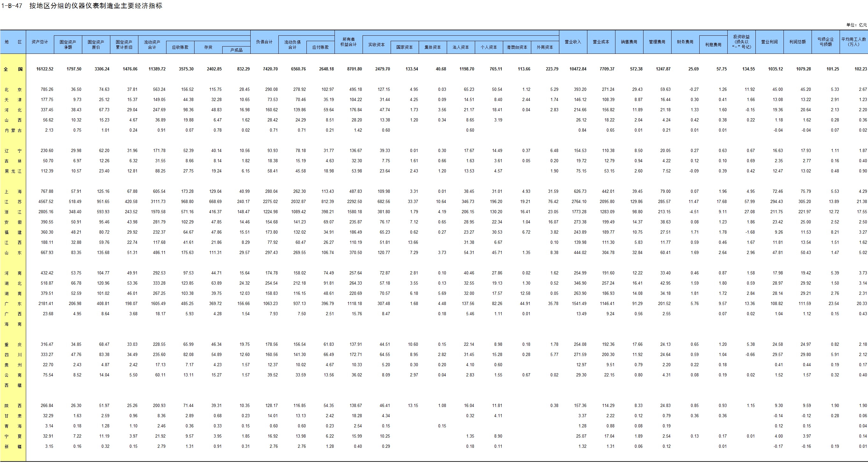Click the 江苏 row label
The image size is (868, 472).
click(x=13, y=202)
